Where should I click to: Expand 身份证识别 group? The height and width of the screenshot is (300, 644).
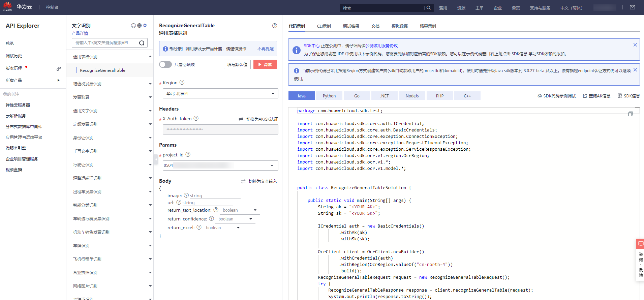[110, 138]
